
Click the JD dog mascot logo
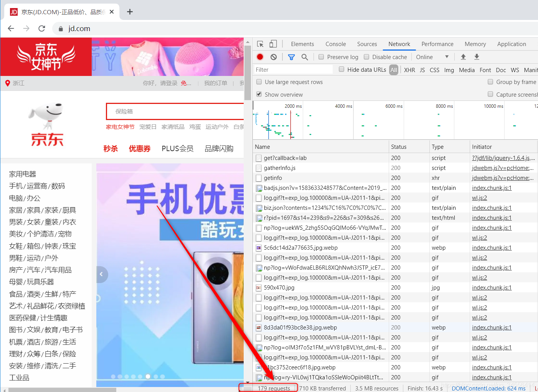pos(47,116)
